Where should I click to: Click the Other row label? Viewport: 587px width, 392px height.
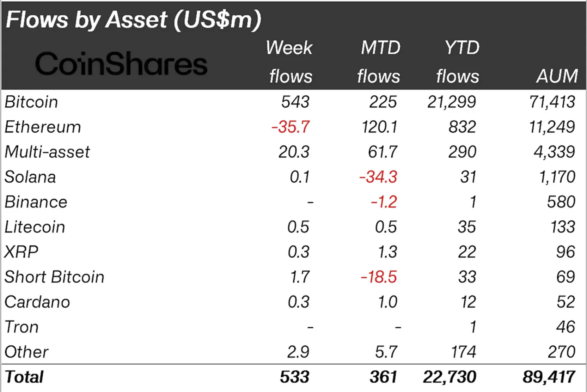[27, 352]
